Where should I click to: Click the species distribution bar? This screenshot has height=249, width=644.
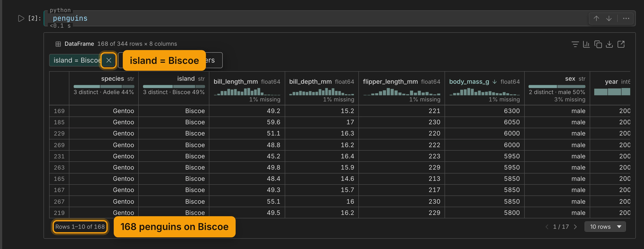coord(104,87)
